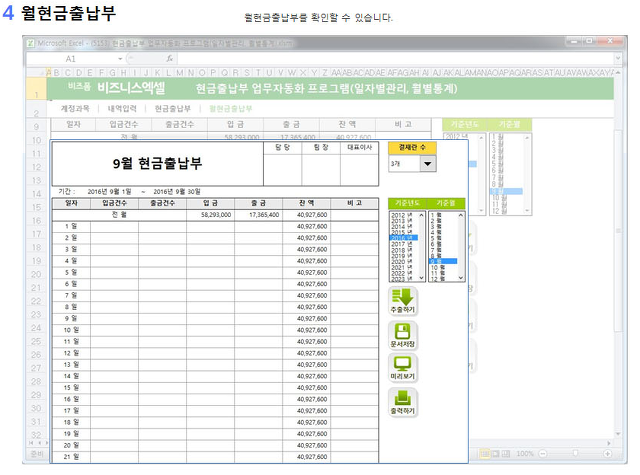Switch to Page Layout view in status bar
Viewport: 640px width, 475px height.
click(x=496, y=453)
